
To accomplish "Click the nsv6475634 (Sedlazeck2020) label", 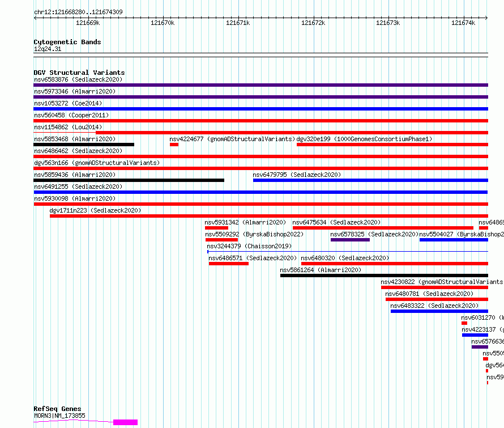I will [336, 222].
